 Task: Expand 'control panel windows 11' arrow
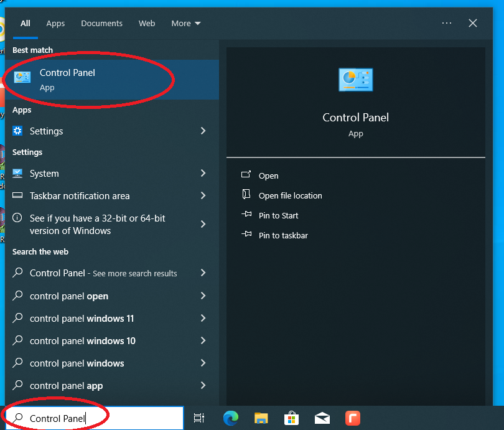coord(203,318)
